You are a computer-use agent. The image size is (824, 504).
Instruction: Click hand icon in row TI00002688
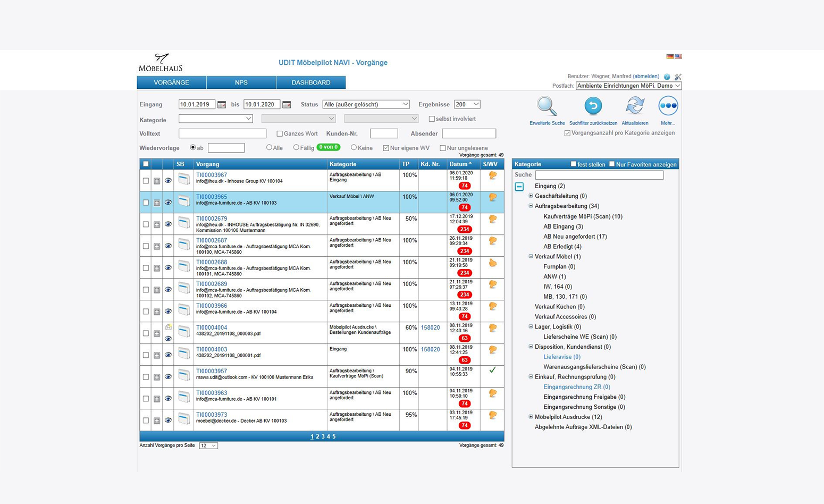(x=493, y=263)
